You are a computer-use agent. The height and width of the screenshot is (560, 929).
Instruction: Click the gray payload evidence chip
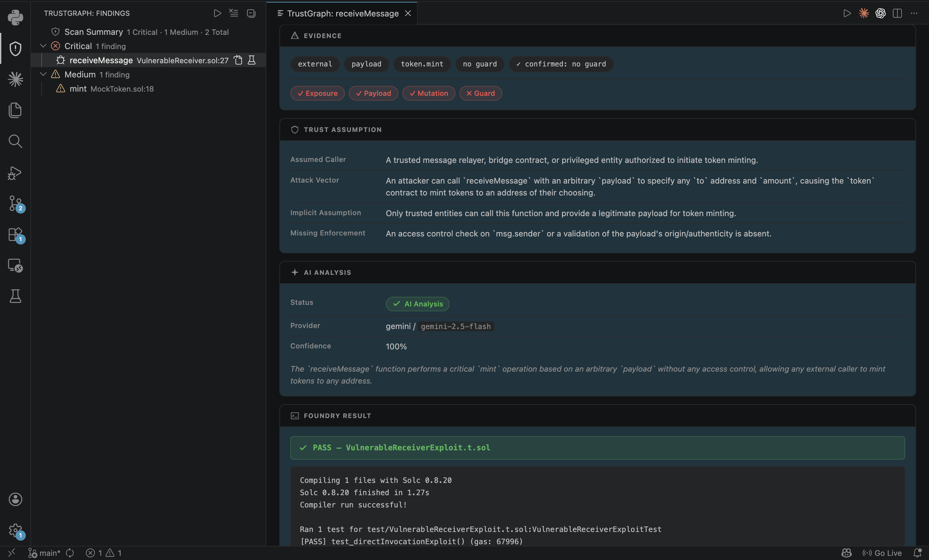(366, 64)
